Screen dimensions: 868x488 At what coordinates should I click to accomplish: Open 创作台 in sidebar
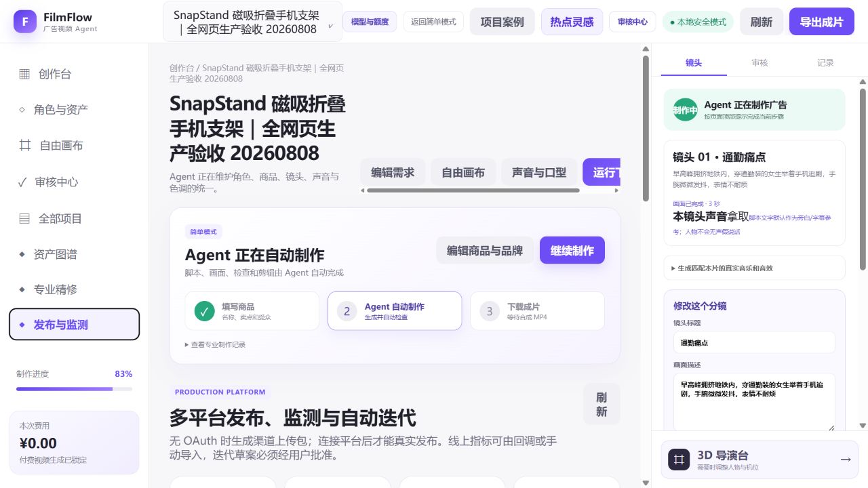pos(74,74)
